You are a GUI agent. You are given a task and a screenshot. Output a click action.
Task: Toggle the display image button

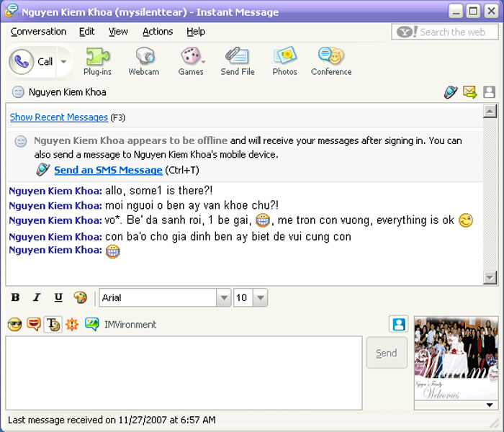click(x=399, y=324)
